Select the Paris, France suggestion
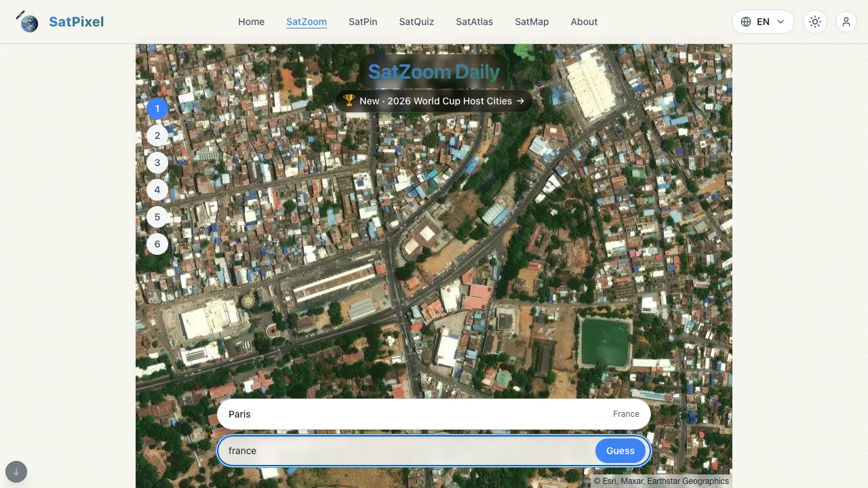 (434, 414)
